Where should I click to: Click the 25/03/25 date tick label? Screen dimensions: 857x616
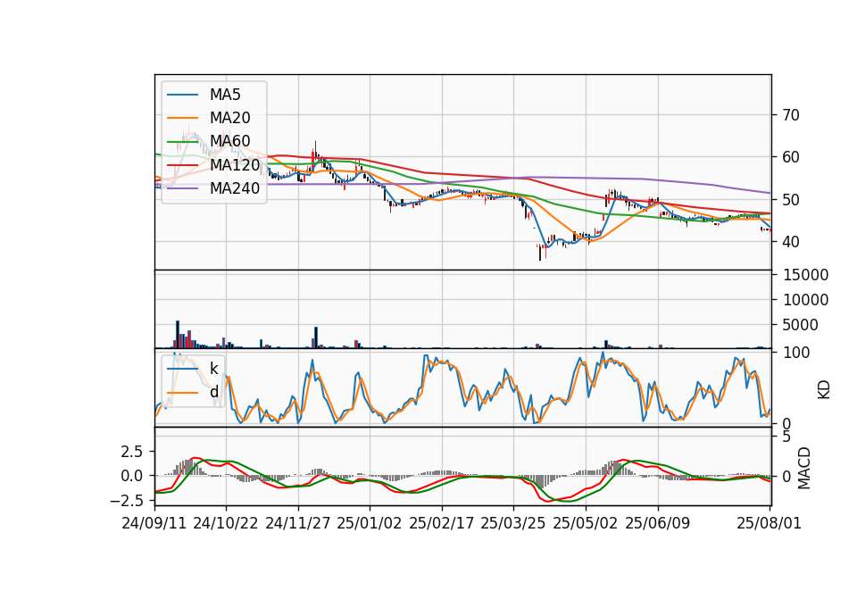pos(513,523)
